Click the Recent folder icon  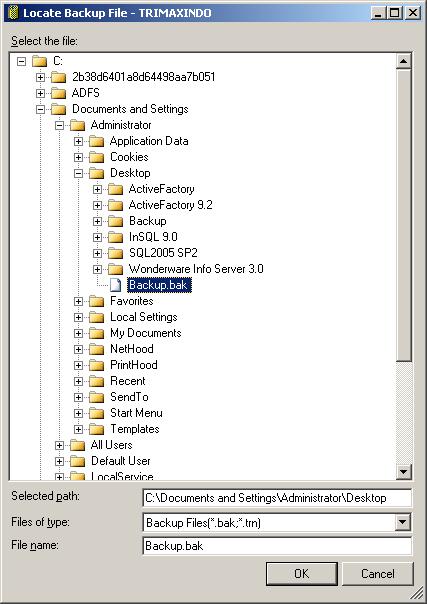click(96, 381)
